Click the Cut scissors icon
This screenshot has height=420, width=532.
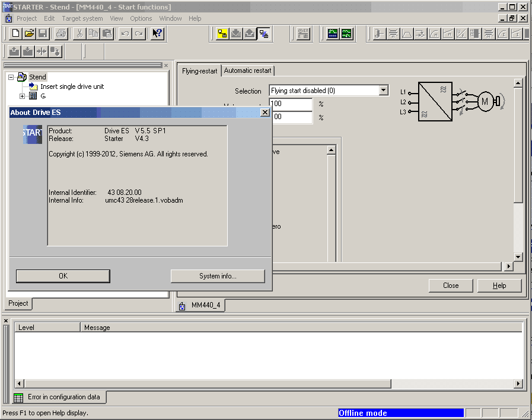(79, 34)
